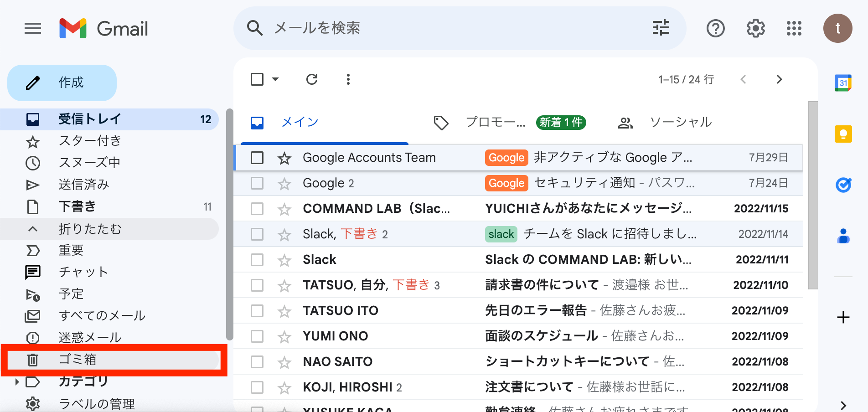Open Google Keep side panel icon
The image size is (868, 412).
pos(843,134)
